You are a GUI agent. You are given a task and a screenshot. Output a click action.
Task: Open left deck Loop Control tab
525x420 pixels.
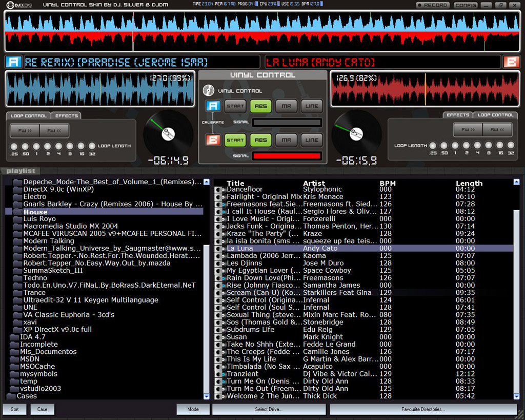pos(29,116)
